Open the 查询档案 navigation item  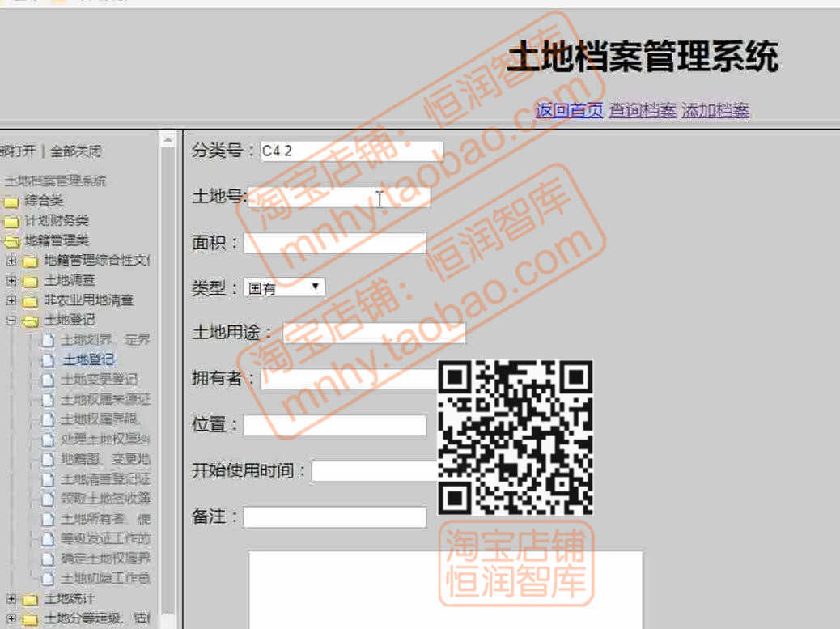643,108
